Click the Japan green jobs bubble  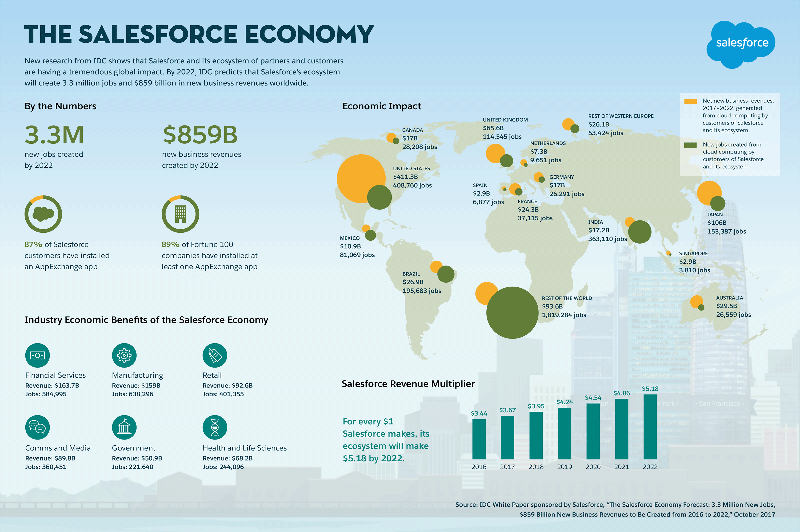point(718,204)
